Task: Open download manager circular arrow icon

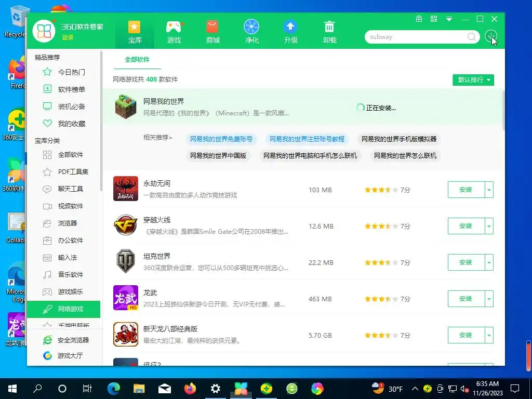Action: (x=491, y=36)
